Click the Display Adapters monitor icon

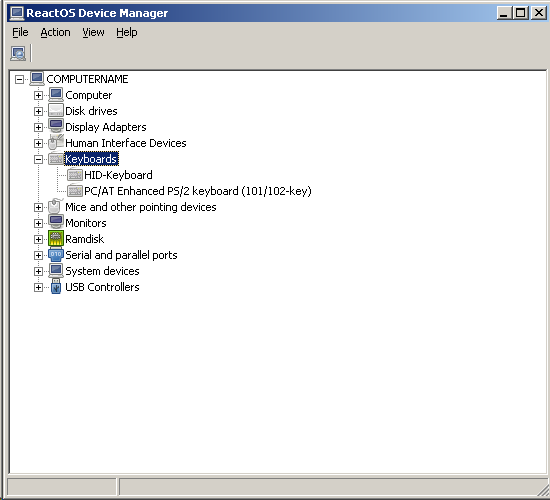[56, 126]
